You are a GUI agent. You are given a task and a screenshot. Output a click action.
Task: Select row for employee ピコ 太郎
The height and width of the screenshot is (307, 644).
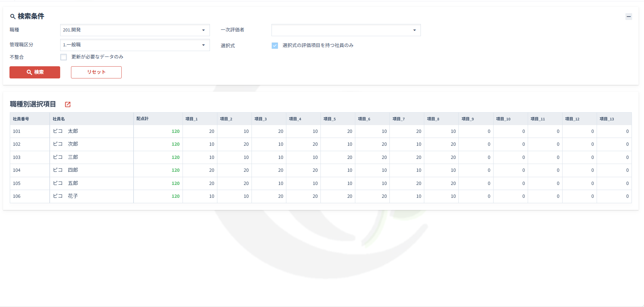(x=66, y=131)
